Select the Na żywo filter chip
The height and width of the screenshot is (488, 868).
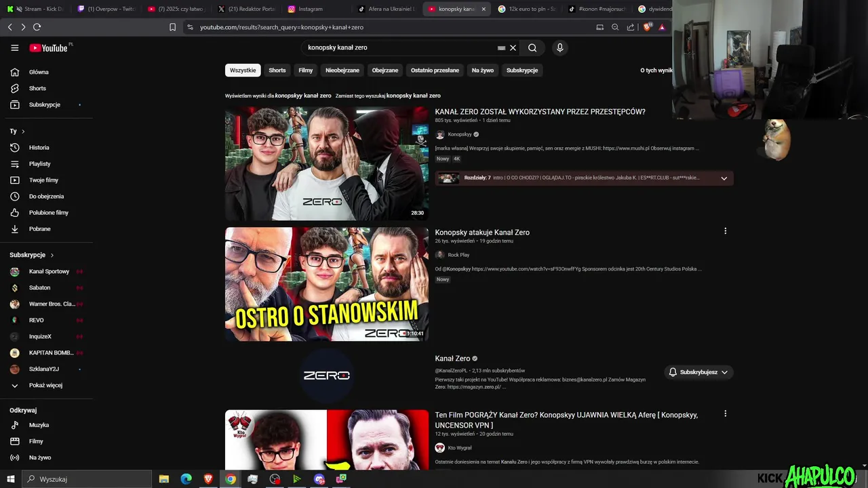(483, 70)
